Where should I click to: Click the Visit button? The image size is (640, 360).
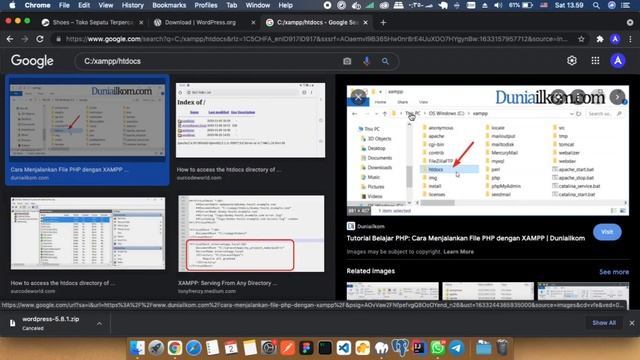pos(607,232)
